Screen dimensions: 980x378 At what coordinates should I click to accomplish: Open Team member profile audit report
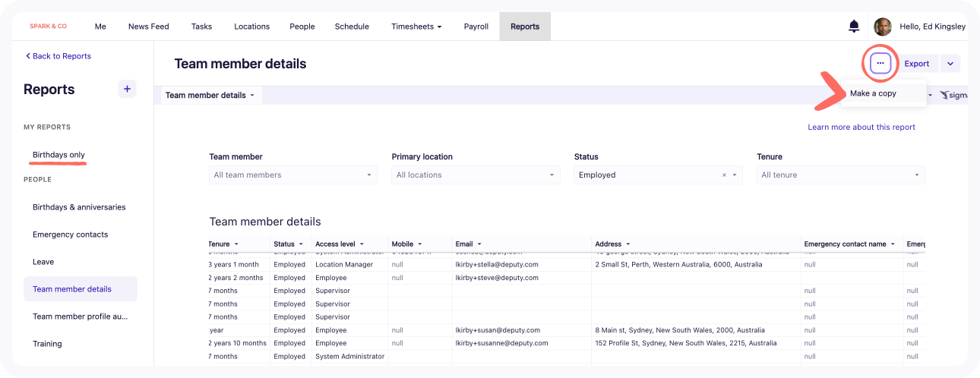[81, 317]
